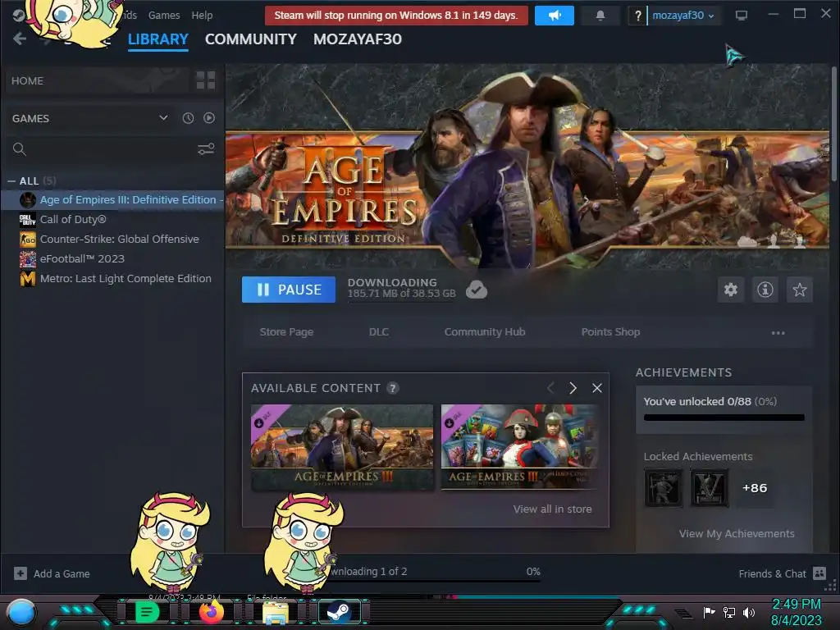Show next available content arrow

573,388
